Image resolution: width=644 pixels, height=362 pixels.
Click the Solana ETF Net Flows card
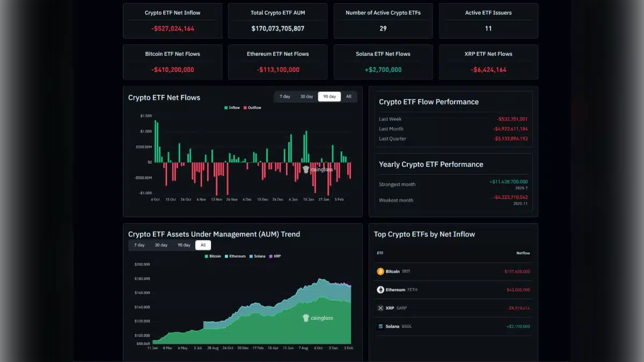(383, 62)
